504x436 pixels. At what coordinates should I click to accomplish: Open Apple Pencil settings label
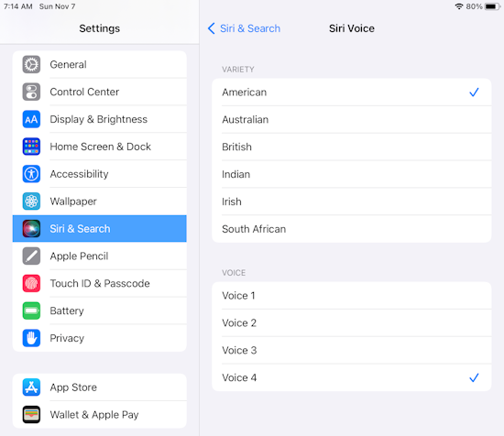pos(79,256)
